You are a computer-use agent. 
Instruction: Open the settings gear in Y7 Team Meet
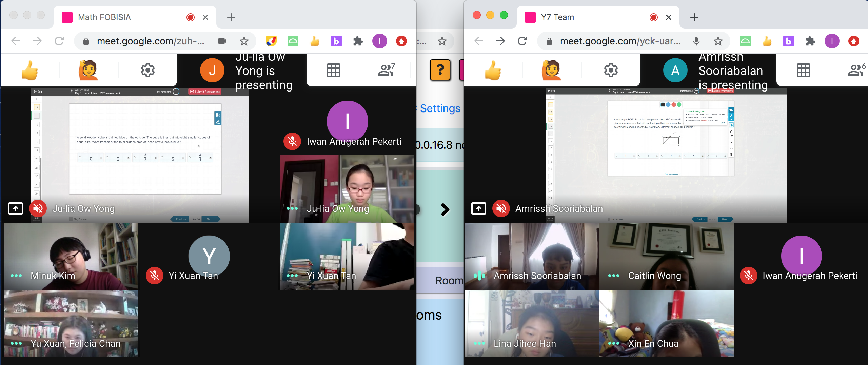coord(611,70)
